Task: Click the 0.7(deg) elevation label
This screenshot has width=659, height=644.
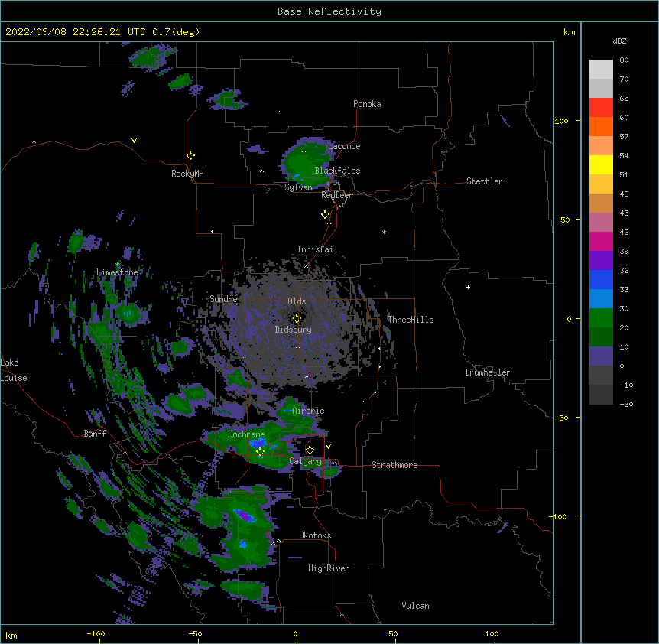Action: 176,32
